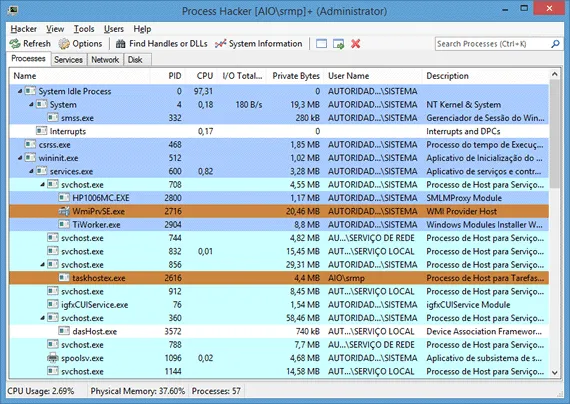
Task: Click the WmiPrvSE.exe process icon
Action: coord(64,211)
